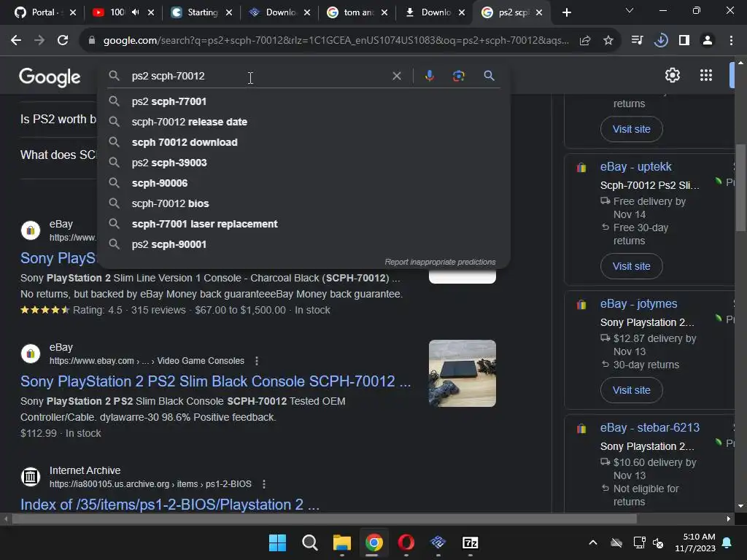Share this page via address bar icon
747x560 pixels.
pyautogui.click(x=585, y=41)
